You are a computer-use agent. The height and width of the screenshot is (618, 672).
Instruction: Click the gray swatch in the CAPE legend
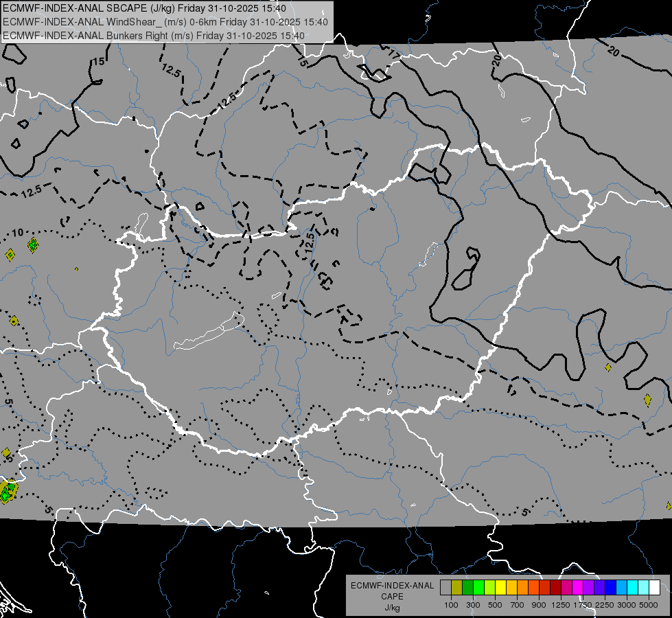(x=445, y=588)
